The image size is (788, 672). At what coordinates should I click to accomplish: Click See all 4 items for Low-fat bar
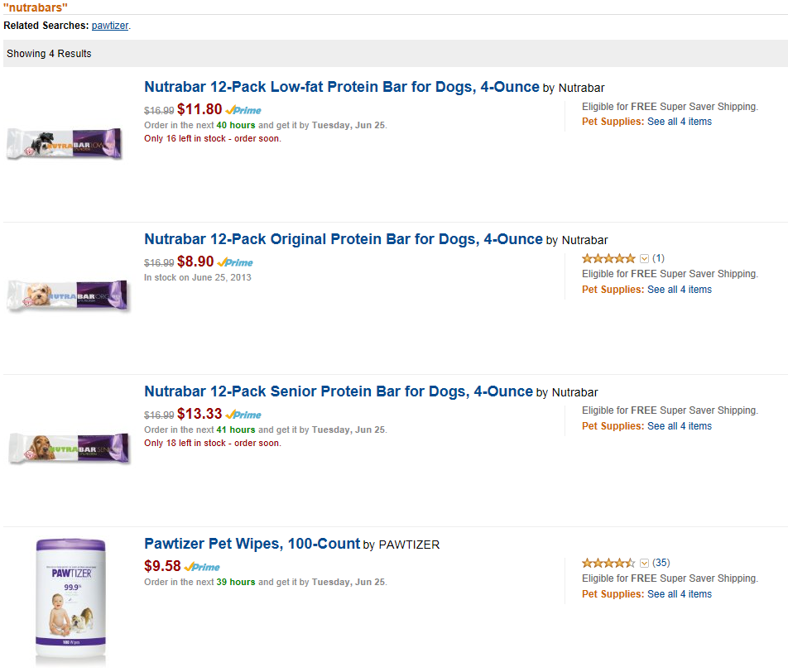[680, 122]
